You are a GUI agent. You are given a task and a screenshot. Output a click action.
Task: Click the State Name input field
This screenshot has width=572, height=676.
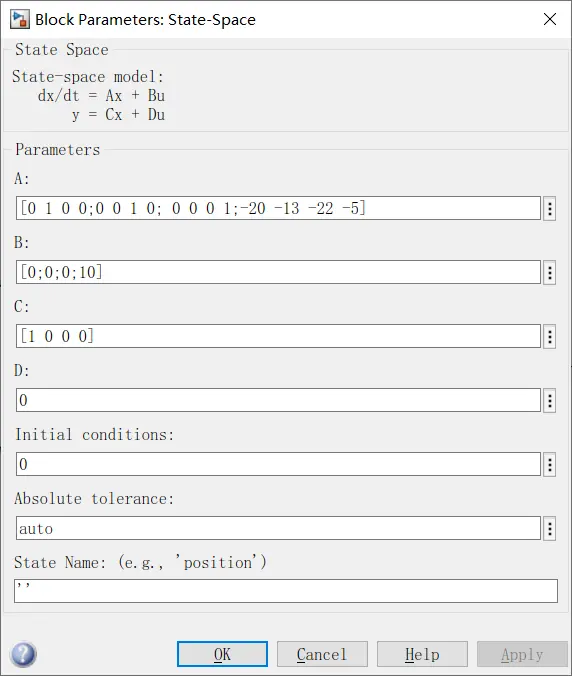coord(286,591)
